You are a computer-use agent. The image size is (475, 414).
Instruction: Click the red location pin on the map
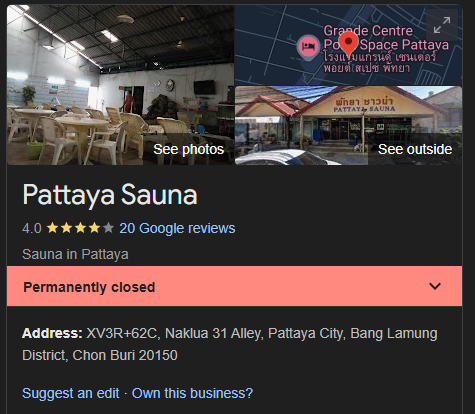pos(349,44)
